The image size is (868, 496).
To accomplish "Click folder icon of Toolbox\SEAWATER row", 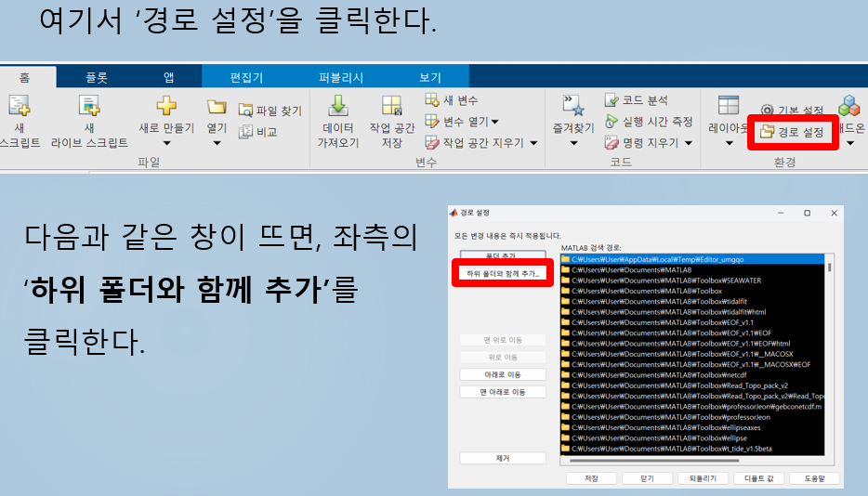I will pos(565,281).
